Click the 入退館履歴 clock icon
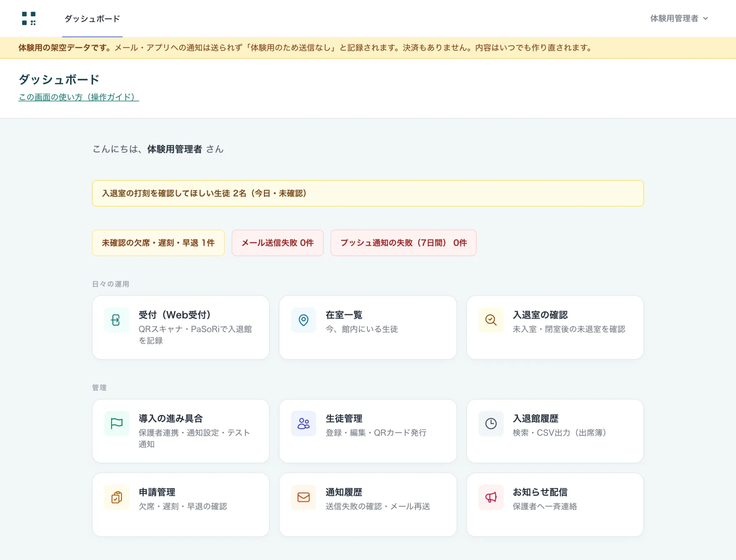The height and width of the screenshot is (560, 736). 491,423
